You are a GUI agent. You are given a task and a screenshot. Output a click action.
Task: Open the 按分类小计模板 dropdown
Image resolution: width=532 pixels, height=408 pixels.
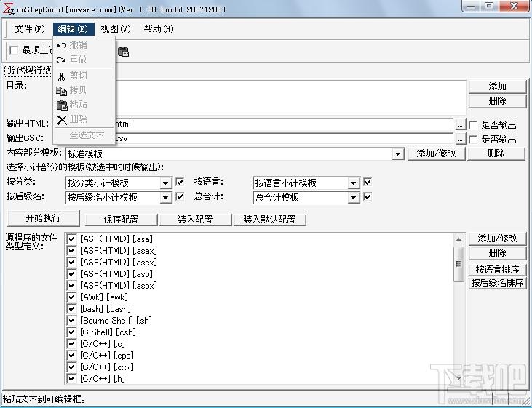pos(165,183)
